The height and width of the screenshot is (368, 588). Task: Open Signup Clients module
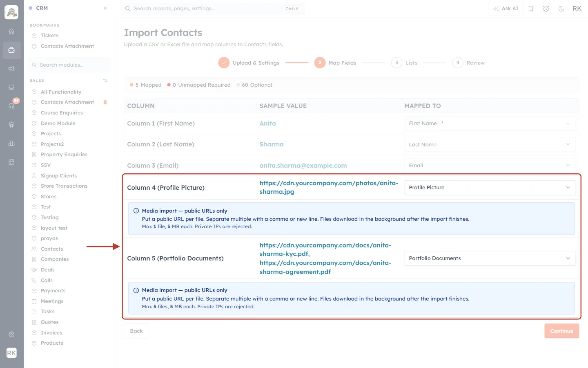coord(59,176)
